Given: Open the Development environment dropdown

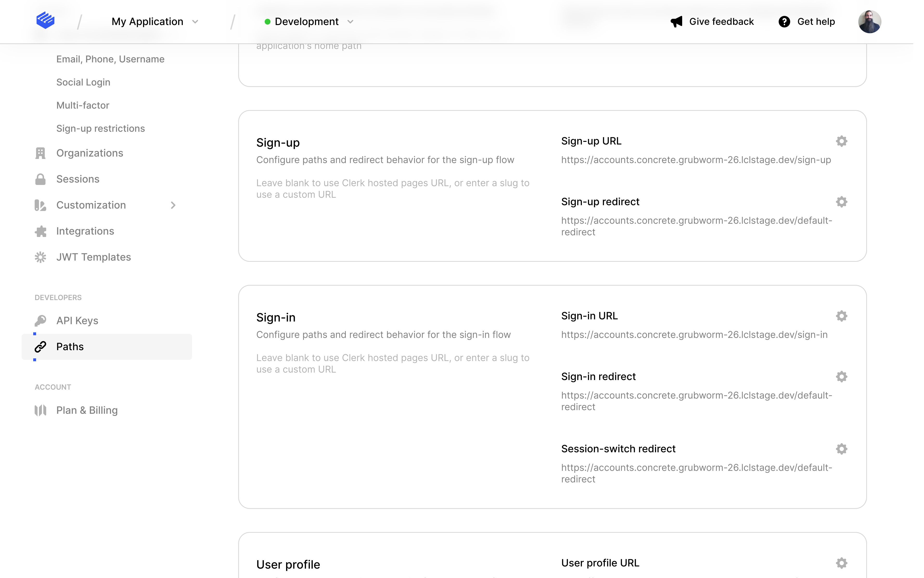Looking at the screenshot, I should click(309, 22).
